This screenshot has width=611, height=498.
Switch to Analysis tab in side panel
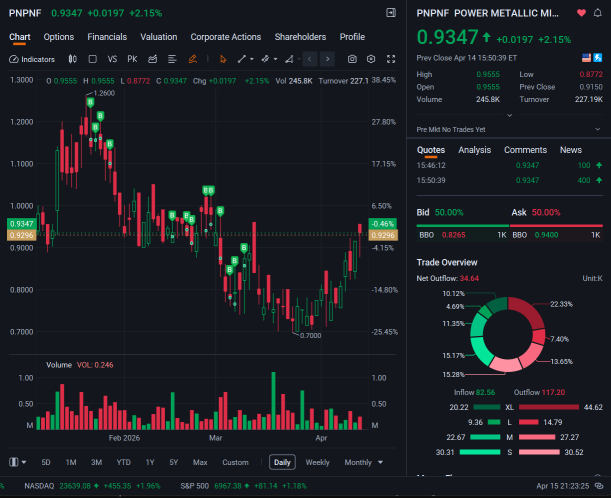pyautogui.click(x=475, y=150)
